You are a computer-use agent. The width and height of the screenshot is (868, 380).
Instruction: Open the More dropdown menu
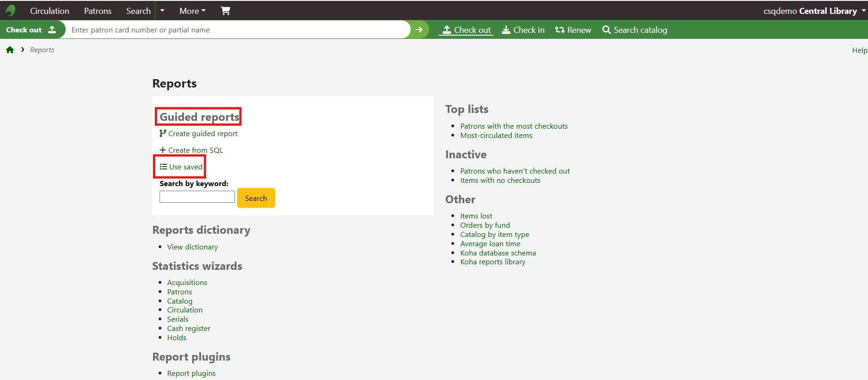pyautogui.click(x=192, y=11)
